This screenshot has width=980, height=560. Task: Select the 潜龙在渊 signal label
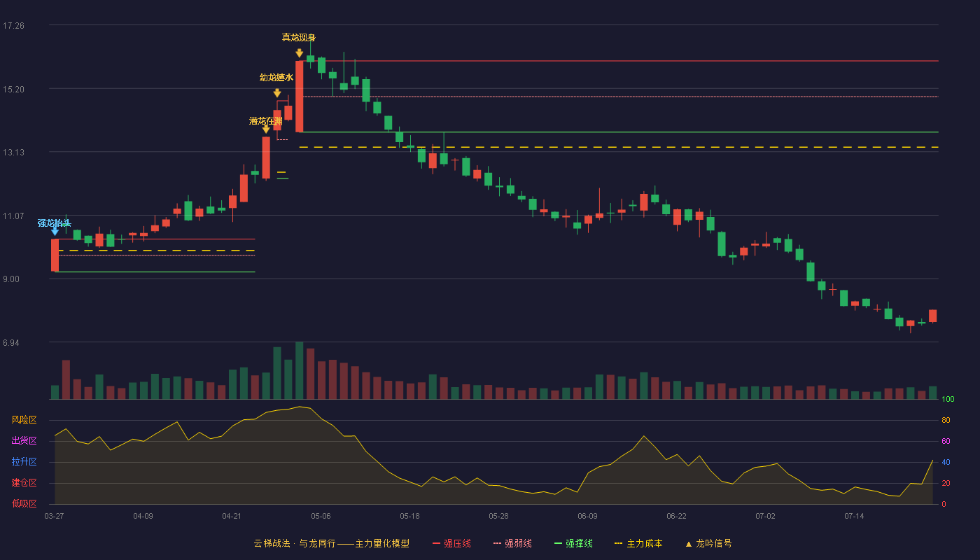pyautogui.click(x=266, y=121)
